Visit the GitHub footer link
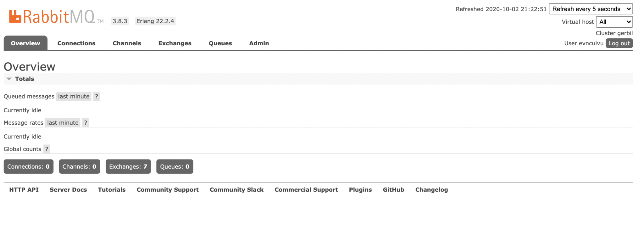 click(393, 190)
